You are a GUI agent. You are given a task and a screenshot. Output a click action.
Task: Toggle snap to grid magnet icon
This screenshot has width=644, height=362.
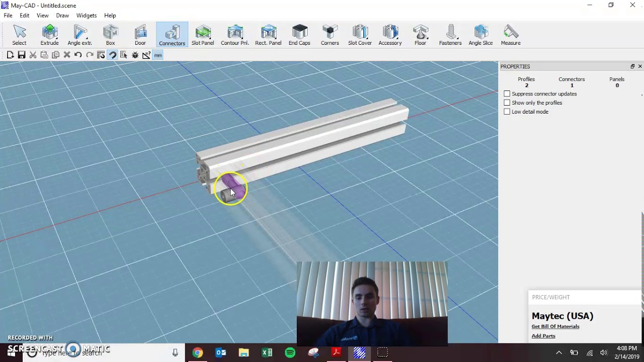[x=101, y=55]
